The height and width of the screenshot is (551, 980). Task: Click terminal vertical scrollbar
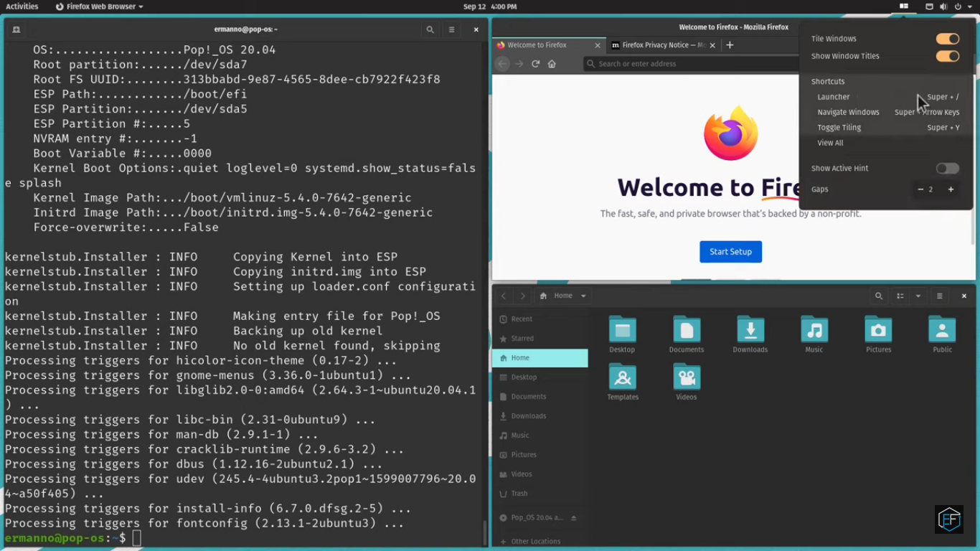click(x=484, y=533)
